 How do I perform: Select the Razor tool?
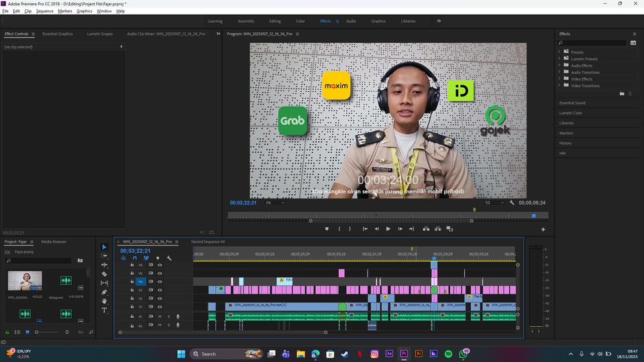[x=104, y=274]
